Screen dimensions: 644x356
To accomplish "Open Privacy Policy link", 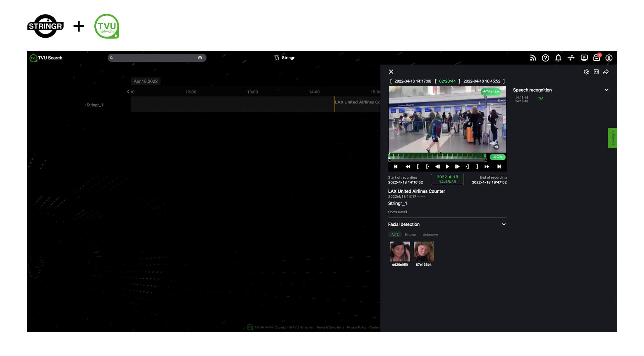I will 356,327.
